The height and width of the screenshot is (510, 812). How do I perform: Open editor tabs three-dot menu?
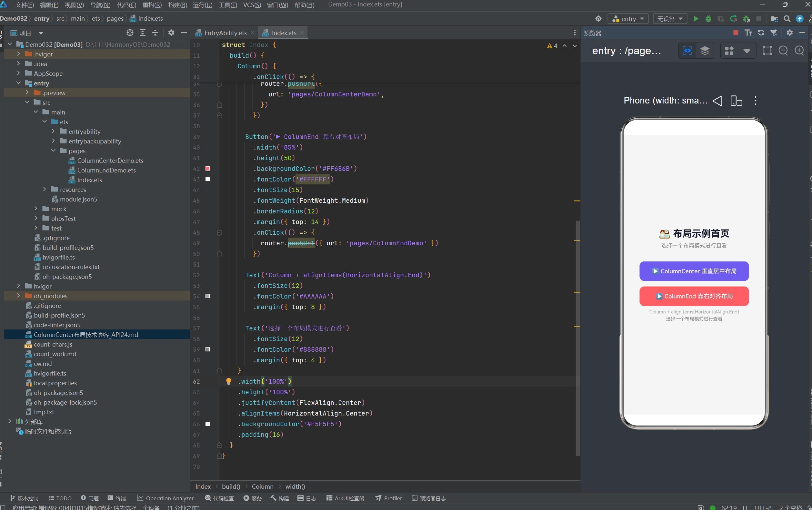click(575, 33)
